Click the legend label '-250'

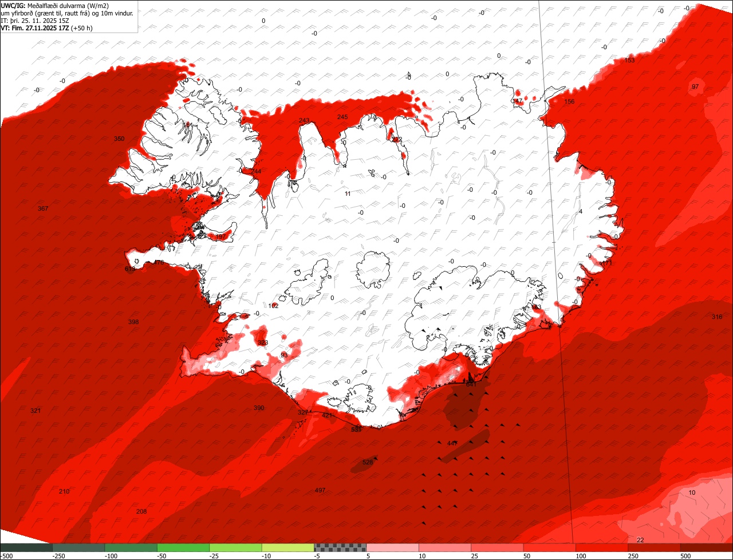(x=58, y=556)
